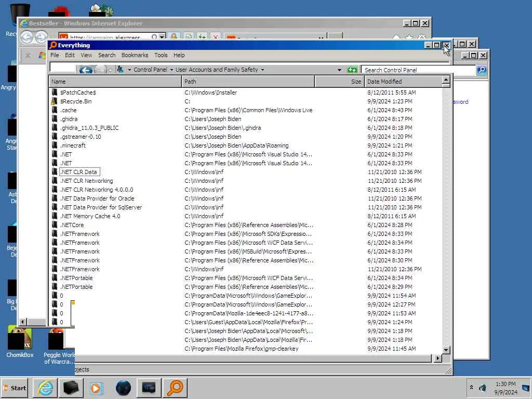
Task: Expand dropdown after User Accounts and Family Safety
Action: coord(262,70)
